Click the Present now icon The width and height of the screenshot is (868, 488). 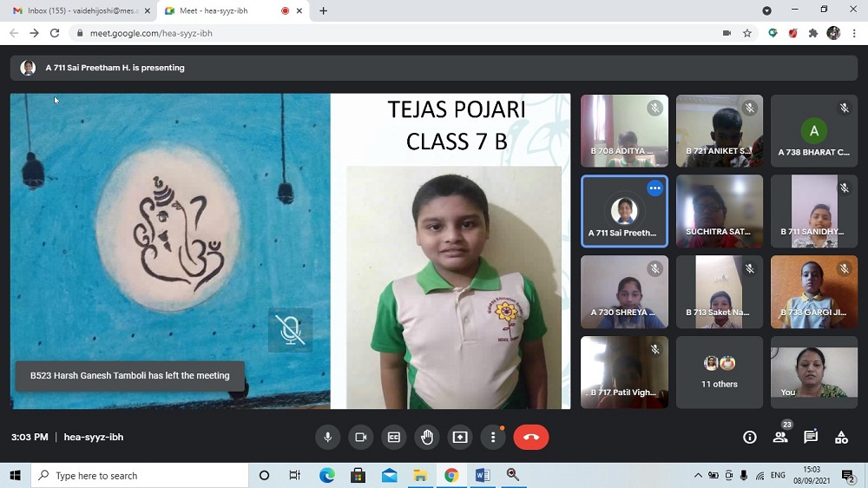[460, 438]
